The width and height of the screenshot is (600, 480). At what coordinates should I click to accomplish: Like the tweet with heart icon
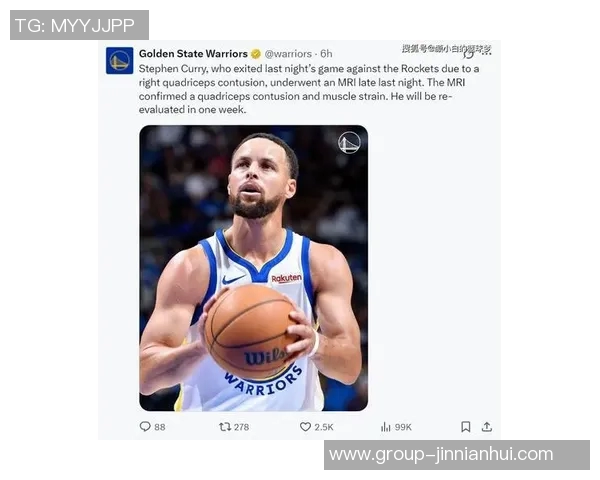point(305,426)
